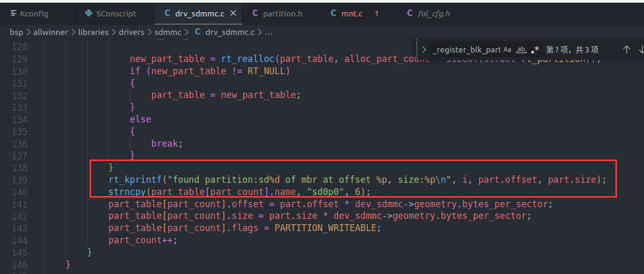644x274 pixels.
Task: Go to previous search match arrow
Action: [626, 50]
